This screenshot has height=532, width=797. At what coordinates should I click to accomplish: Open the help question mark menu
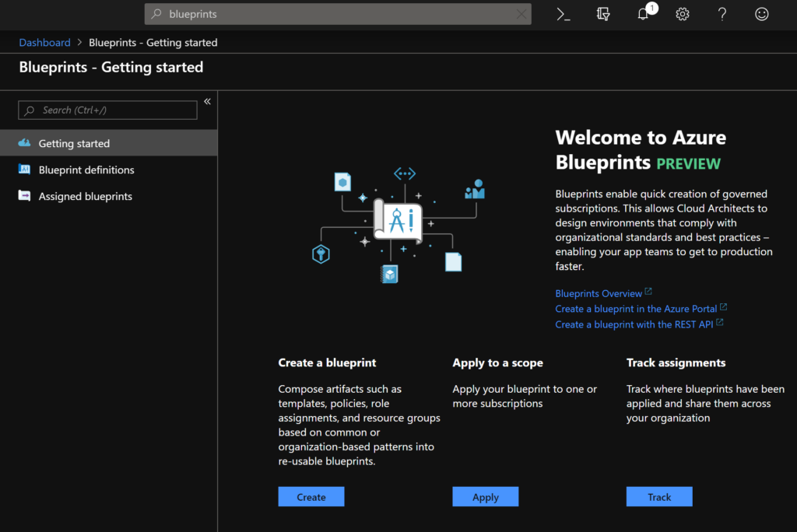(722, 14)
